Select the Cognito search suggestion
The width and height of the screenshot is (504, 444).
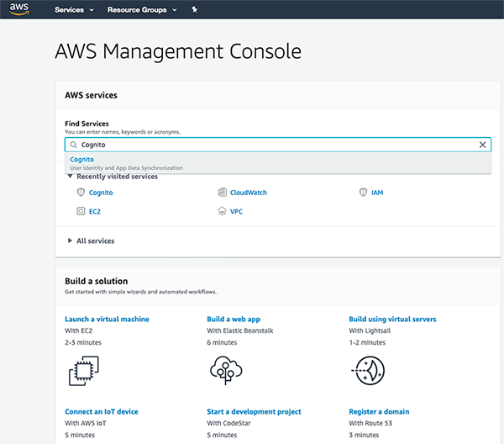click(278, 163)
